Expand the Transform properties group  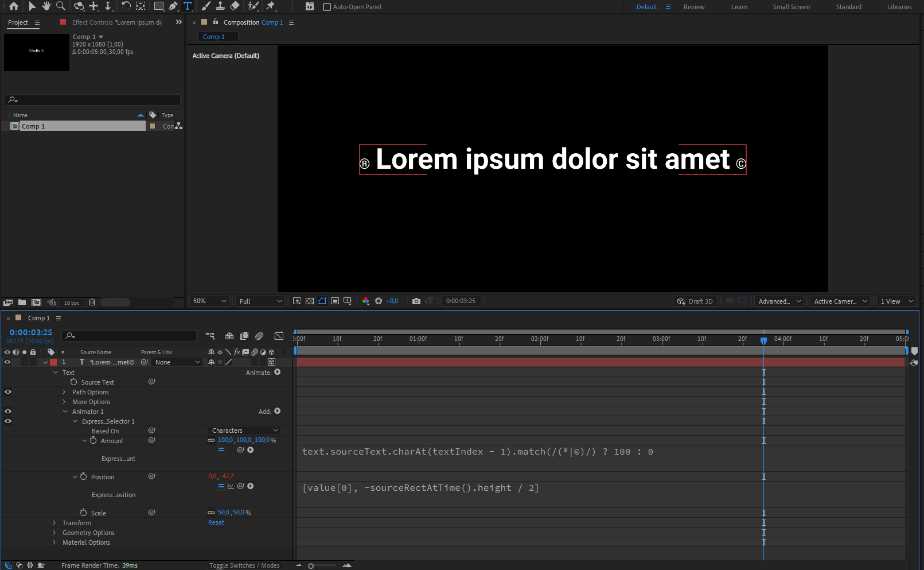coord(53,523)
